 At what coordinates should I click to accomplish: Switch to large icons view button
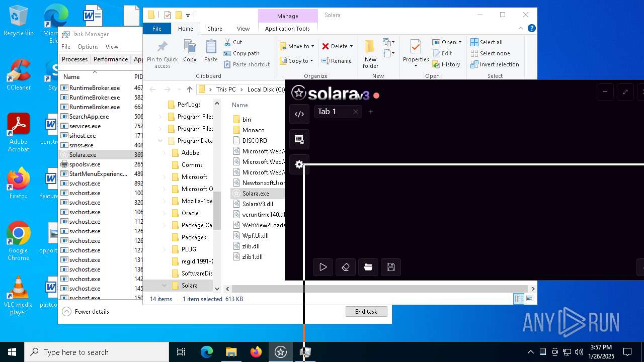click(529, 299)
